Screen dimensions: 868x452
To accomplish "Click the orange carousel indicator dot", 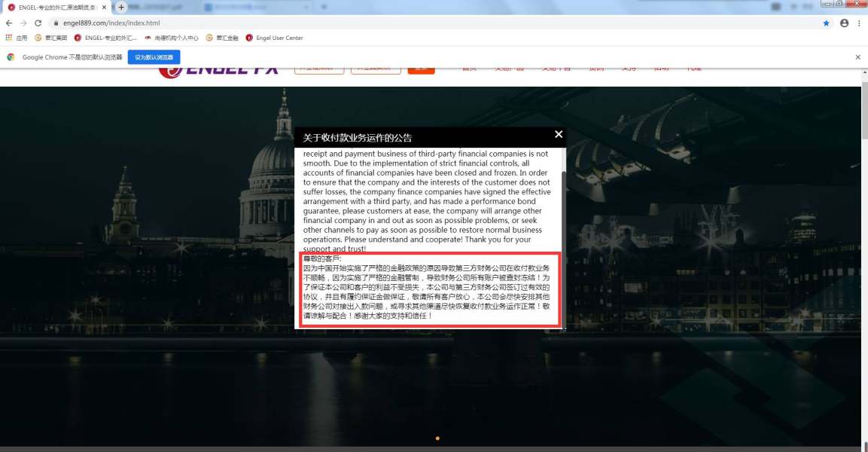I will [437, 438].
